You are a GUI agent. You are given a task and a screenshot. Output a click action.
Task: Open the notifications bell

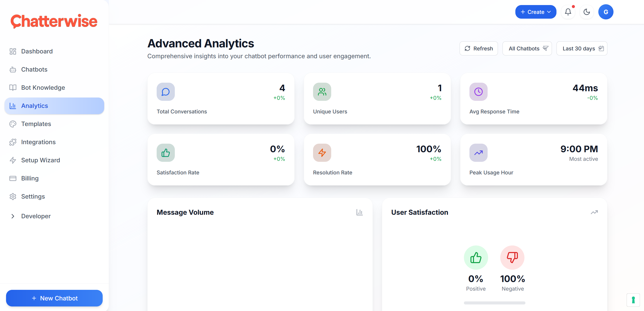click(x=568, y=12)
